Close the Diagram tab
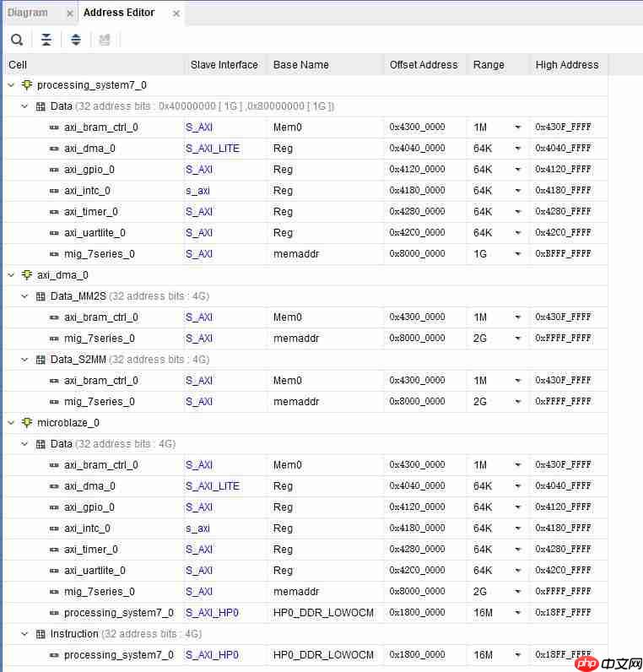The height and width of the screenshot is (672, 643). (x=70, y=14)
